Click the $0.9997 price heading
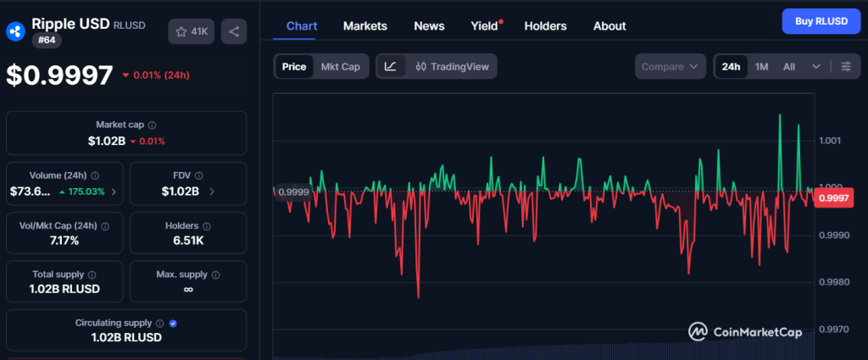This screenshot has height=360, width=868. coord(59,75)
